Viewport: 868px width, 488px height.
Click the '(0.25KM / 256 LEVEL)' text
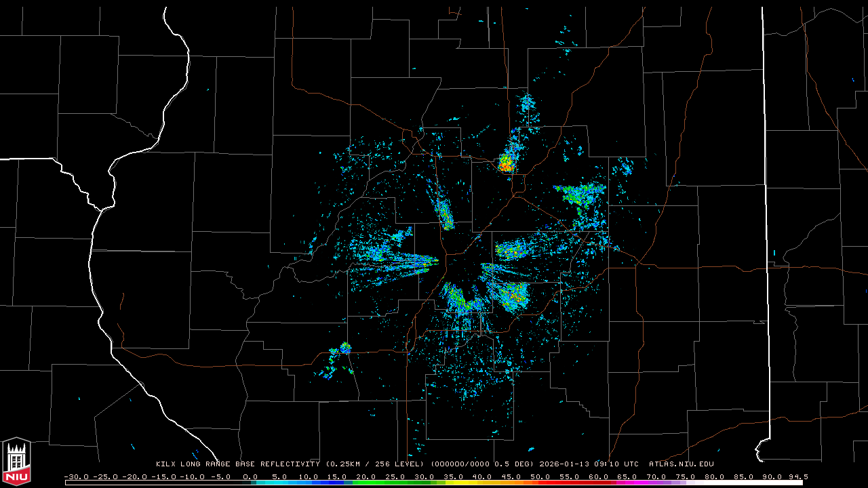tap(374, 464)
